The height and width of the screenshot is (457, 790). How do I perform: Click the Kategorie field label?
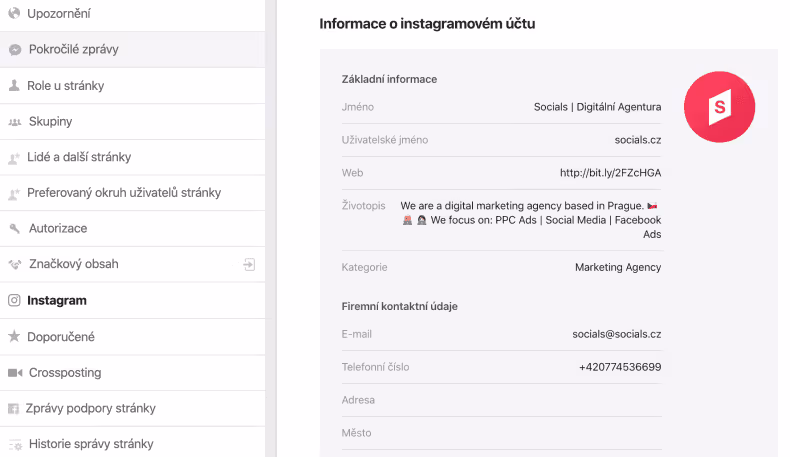coord(364,267)
